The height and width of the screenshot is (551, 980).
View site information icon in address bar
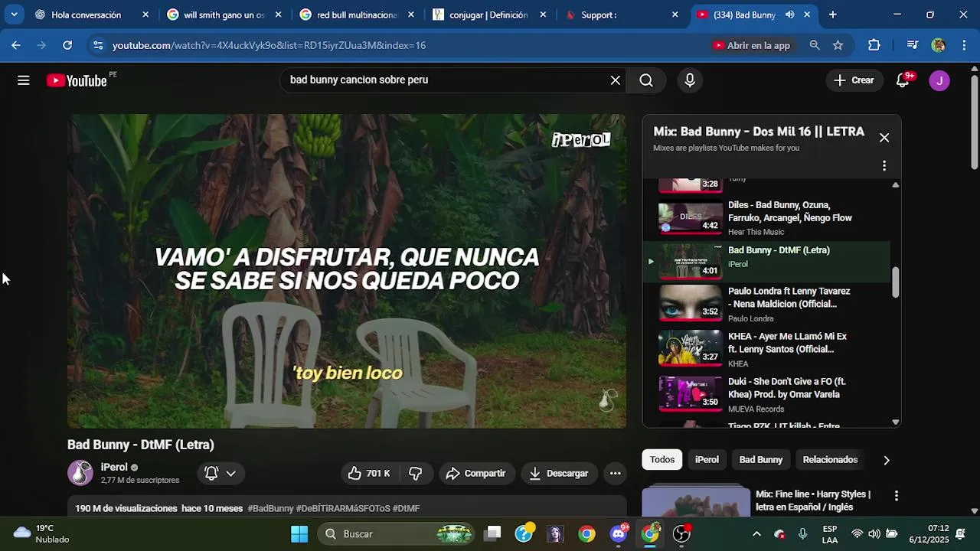coord(98,45)
